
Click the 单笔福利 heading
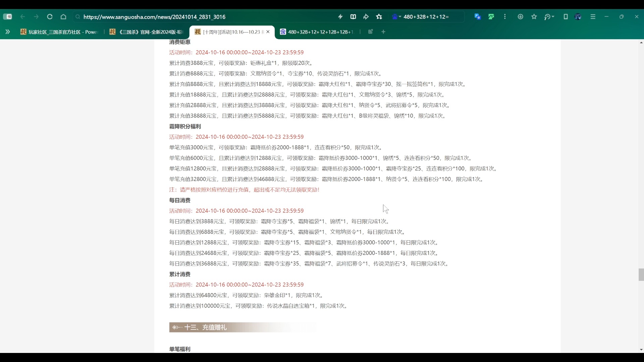180,349
